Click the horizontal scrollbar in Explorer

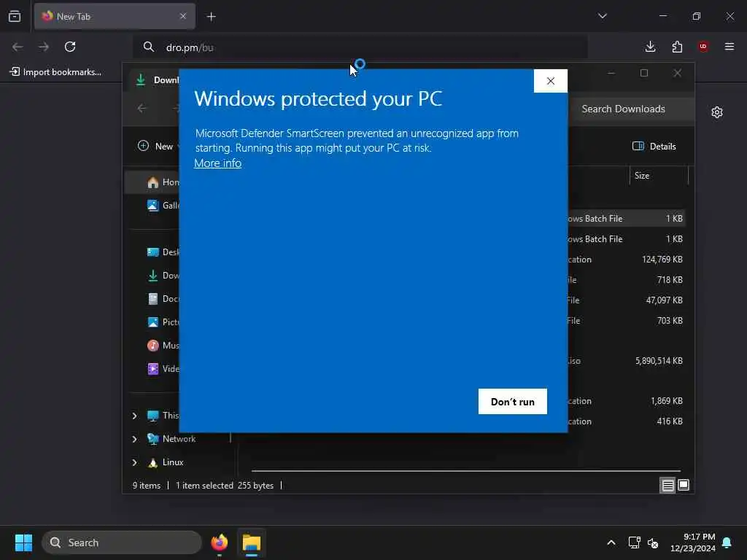[x=465, y=470]
